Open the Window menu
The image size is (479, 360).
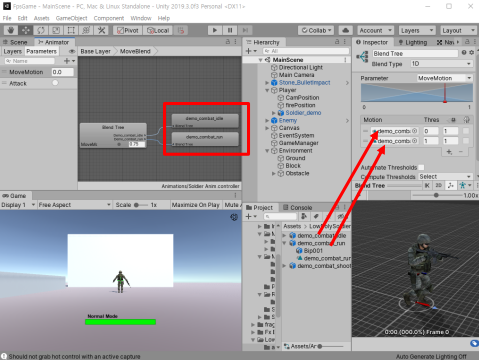141,18
